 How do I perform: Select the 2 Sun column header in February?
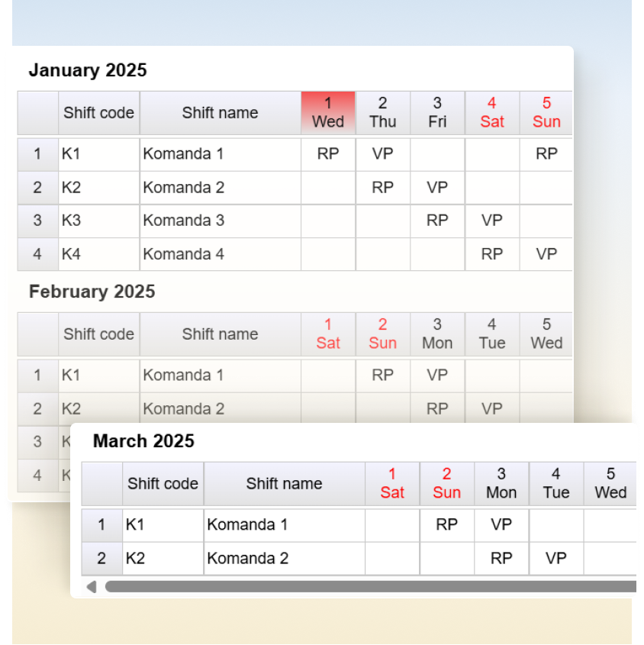point(382,334)
